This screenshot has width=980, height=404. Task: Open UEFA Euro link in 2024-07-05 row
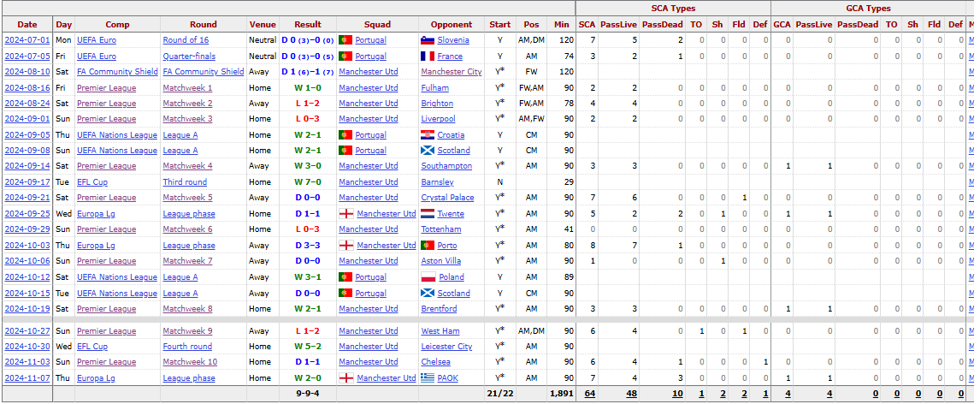tap(97, 56)
